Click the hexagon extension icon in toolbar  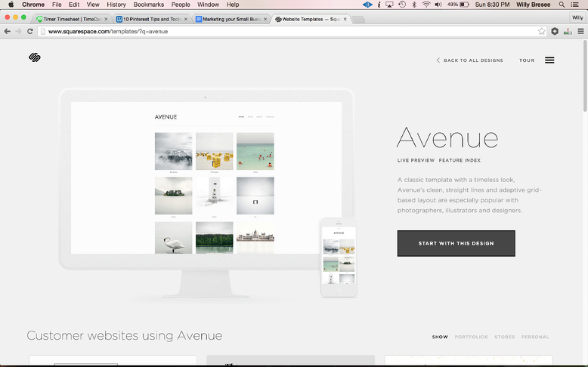click(555, 32)
